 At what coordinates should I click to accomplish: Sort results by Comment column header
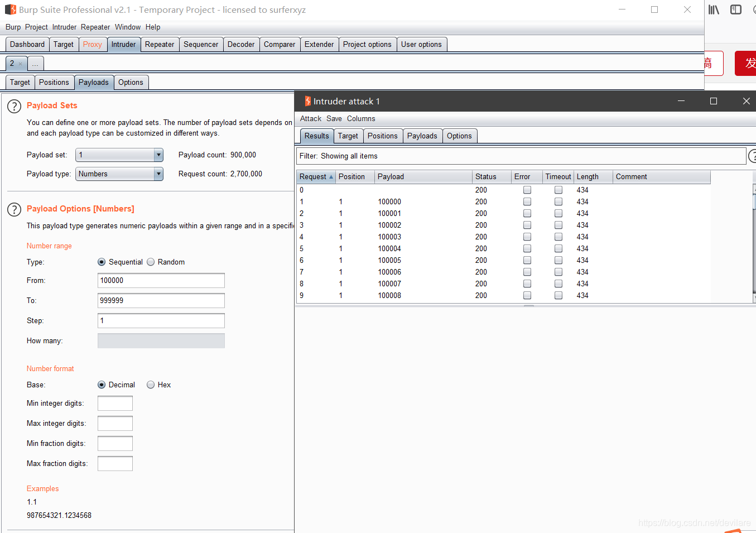pyautogui.click(x=662, y=177)
